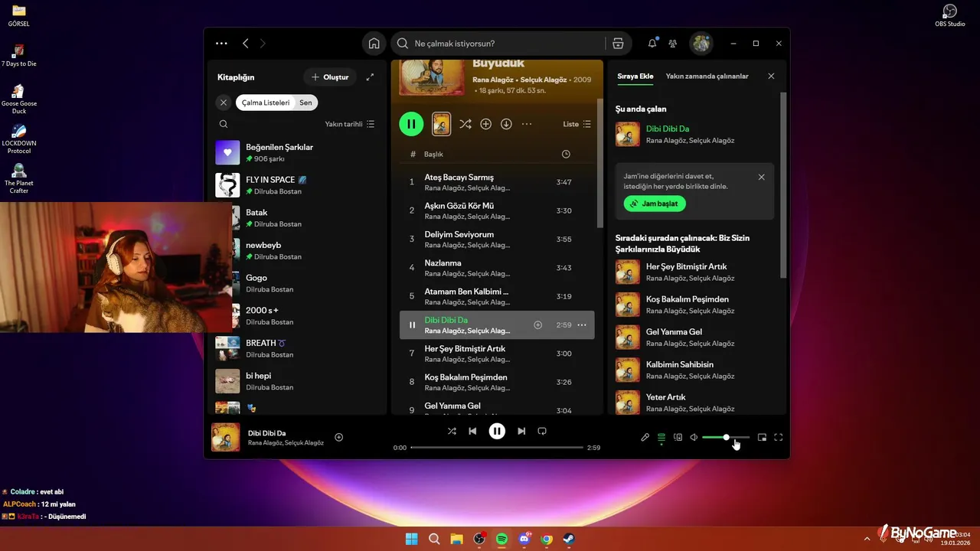
Task: Open Dibi Dibi Da row more options
Action: (582, 325)
